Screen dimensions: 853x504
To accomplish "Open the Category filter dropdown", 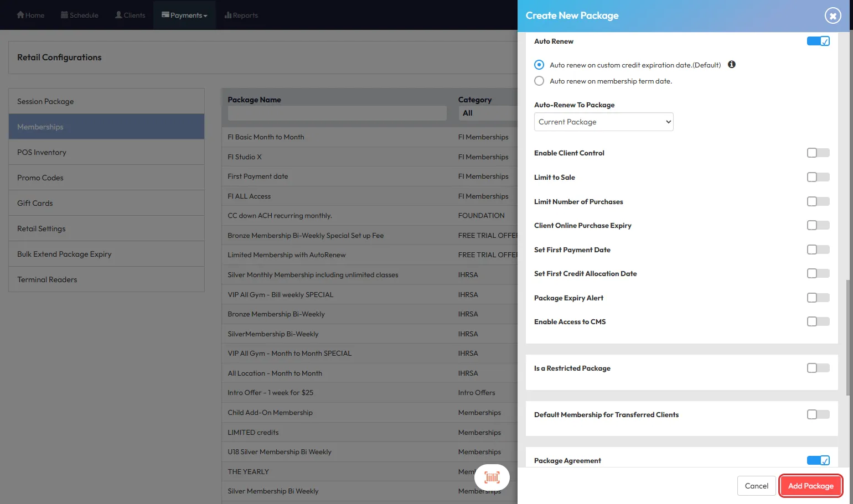I will [487, 113].
